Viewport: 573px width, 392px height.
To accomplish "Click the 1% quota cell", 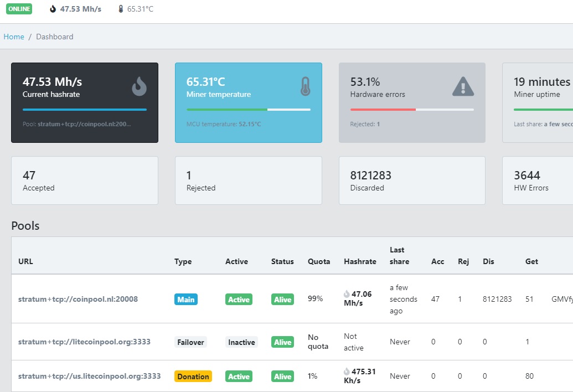I will pyautogui.click(x=312, y=376).
